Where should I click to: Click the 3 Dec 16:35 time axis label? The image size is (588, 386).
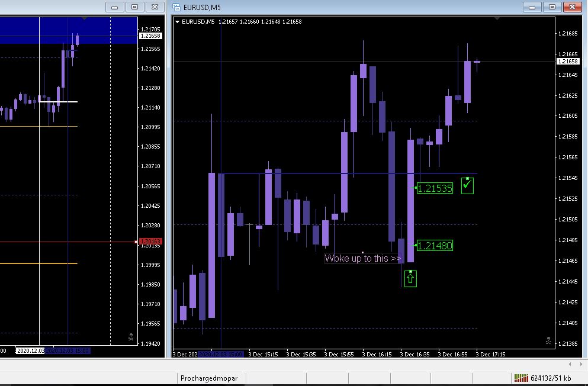(414, 354)
